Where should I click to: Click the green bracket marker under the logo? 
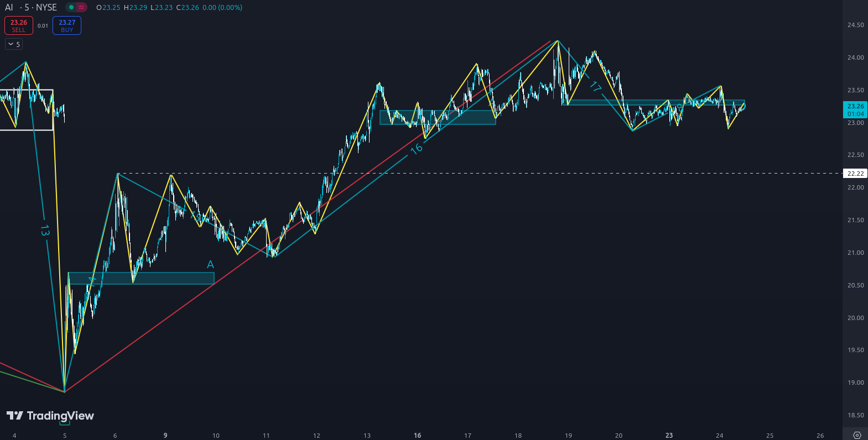(65, 423)
